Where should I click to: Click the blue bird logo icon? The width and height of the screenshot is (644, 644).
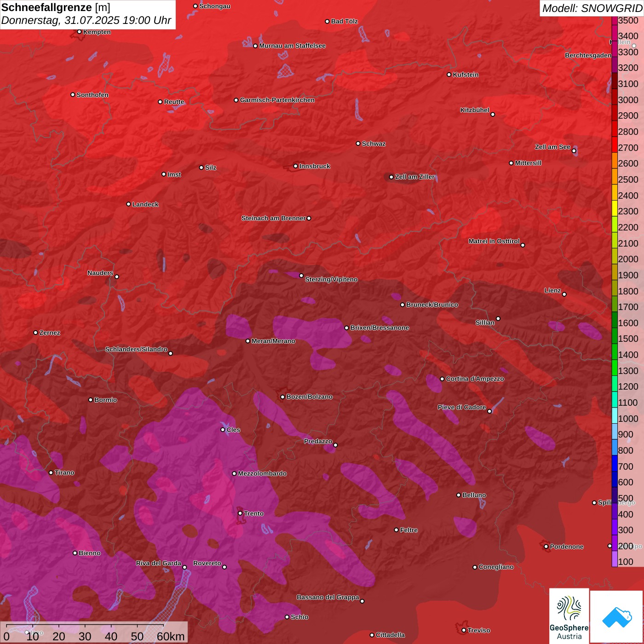[x=617, y=617]
